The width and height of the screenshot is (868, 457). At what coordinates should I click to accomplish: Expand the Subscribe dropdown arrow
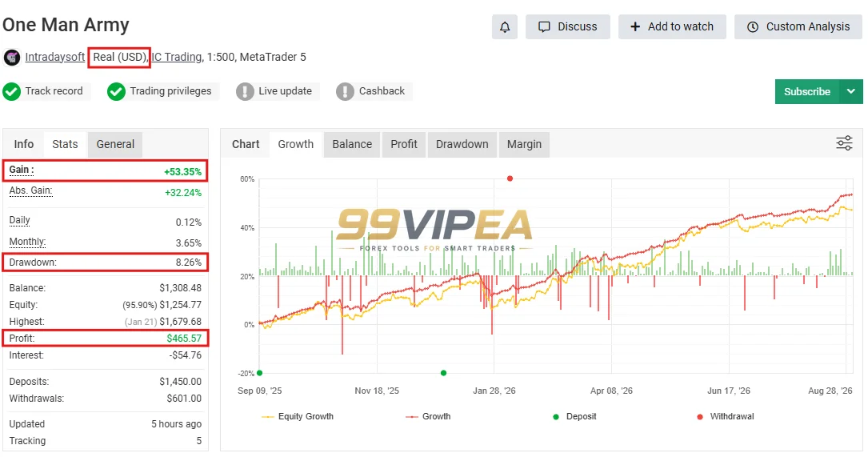pyautogui.click(x=851, y=91)
